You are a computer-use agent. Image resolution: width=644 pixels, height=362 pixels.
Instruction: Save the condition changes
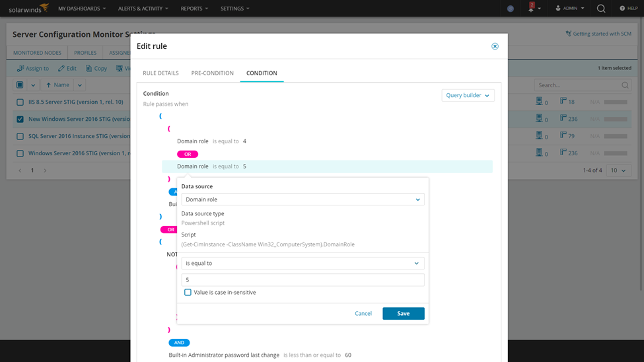pos(404,314)
